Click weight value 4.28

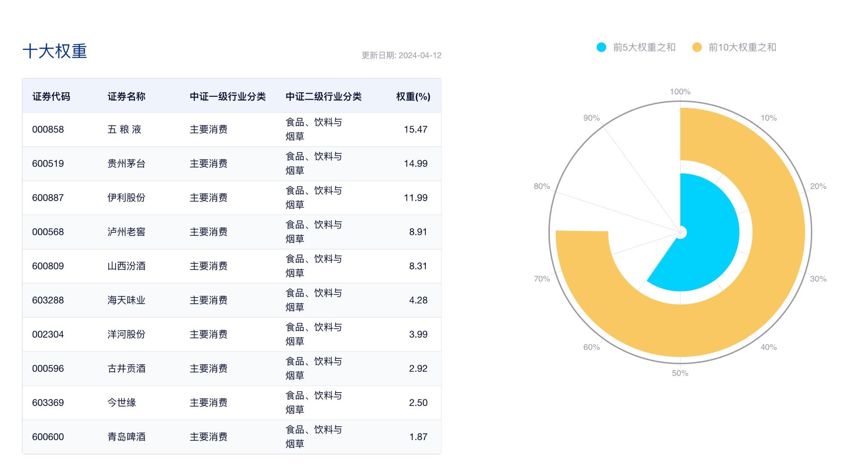point(418,300)
